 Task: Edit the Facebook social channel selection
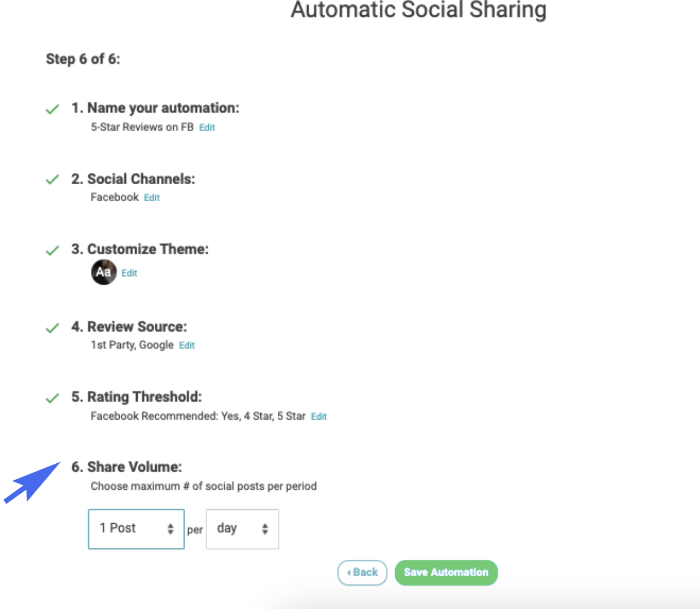click(x=152, y=198)
